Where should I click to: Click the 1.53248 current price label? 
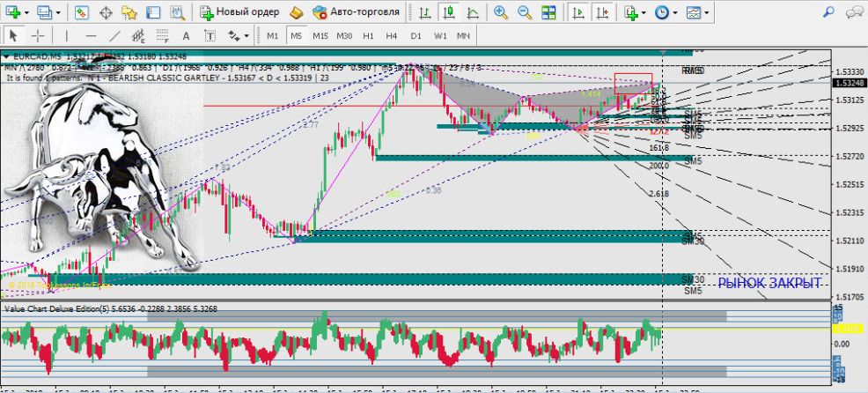coord(850,83)
